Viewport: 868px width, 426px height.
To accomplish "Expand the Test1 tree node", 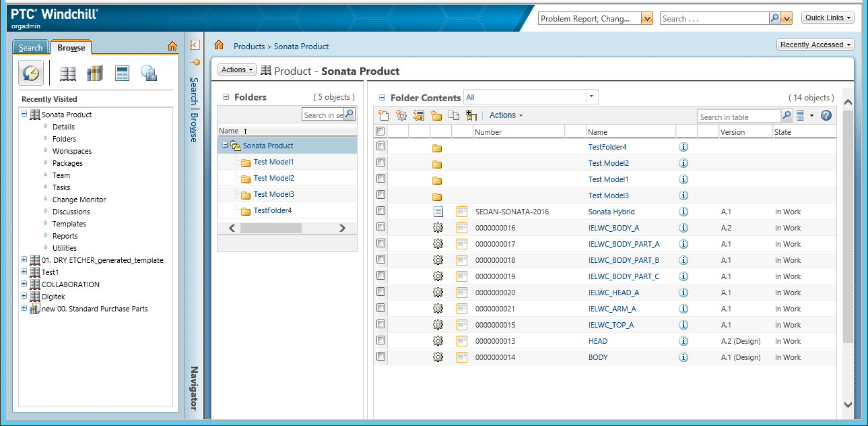I will click(24, 272).
